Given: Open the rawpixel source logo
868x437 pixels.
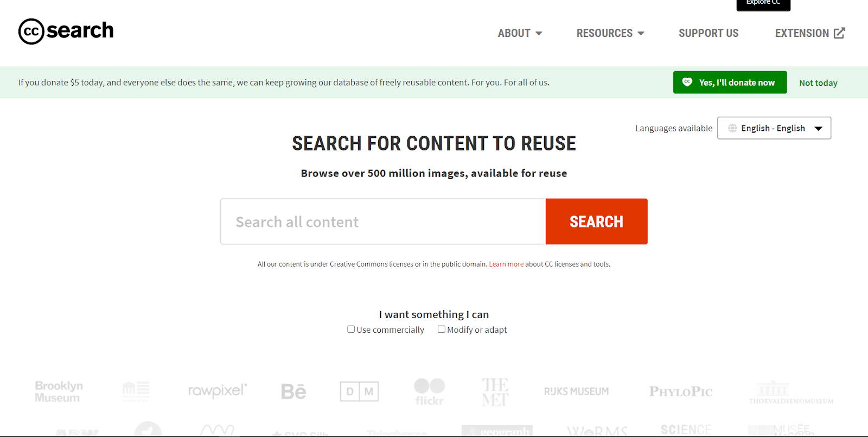Looking at the screenshot, I should [x=217, y=391].
